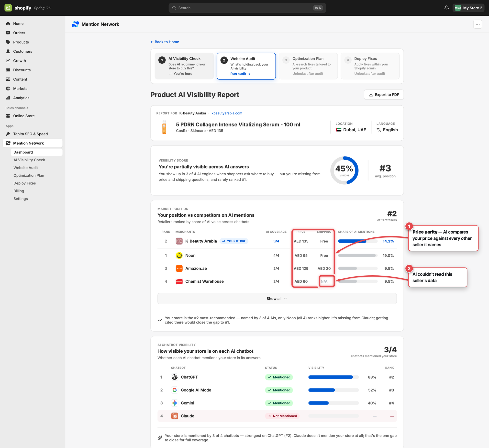Image resolution: width=489 pixels, height=448 pixels.
Task: Click the YOUR STORE badge
Action: click(234, 241)
